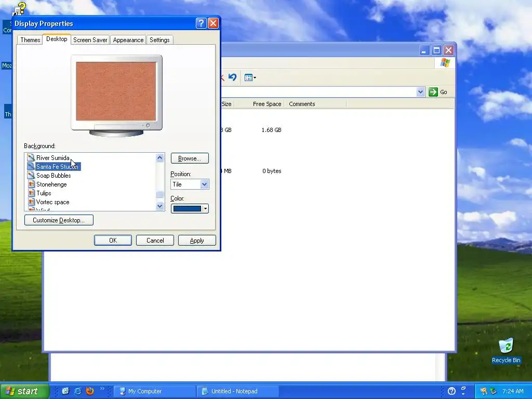Screen dimensions: 532x399
Task: Click the Comments column header
Action: (x=302, y=104)
